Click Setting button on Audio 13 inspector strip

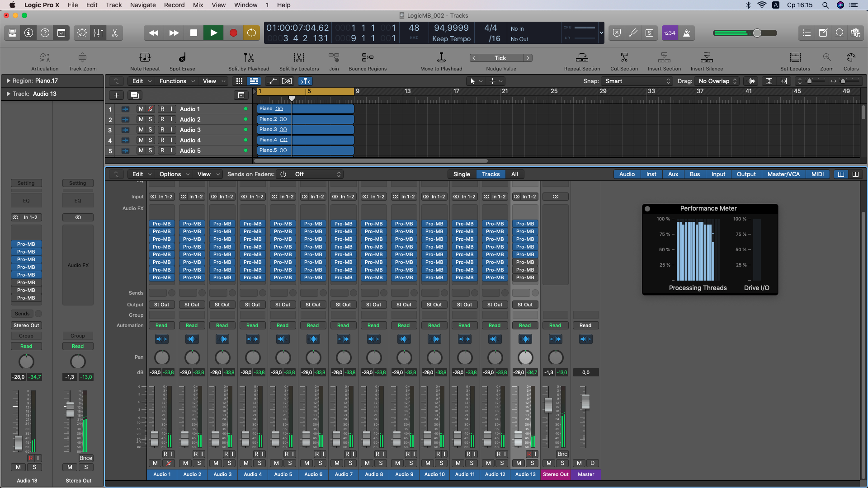pyautogui.click(x=26, y=183)
